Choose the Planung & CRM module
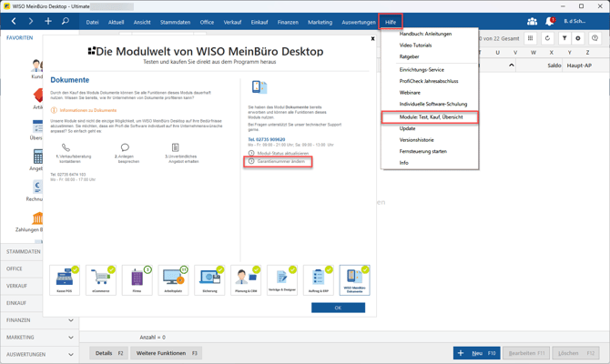Viewport: 610px width, 364px height. point(246,279)
